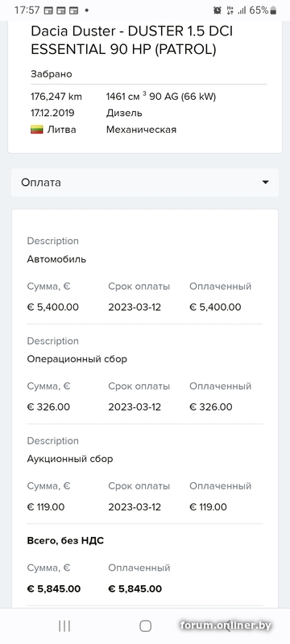This screenshot has height=644, width=290.
Task: Tap the Android home button icon
Action: (146, 626)
